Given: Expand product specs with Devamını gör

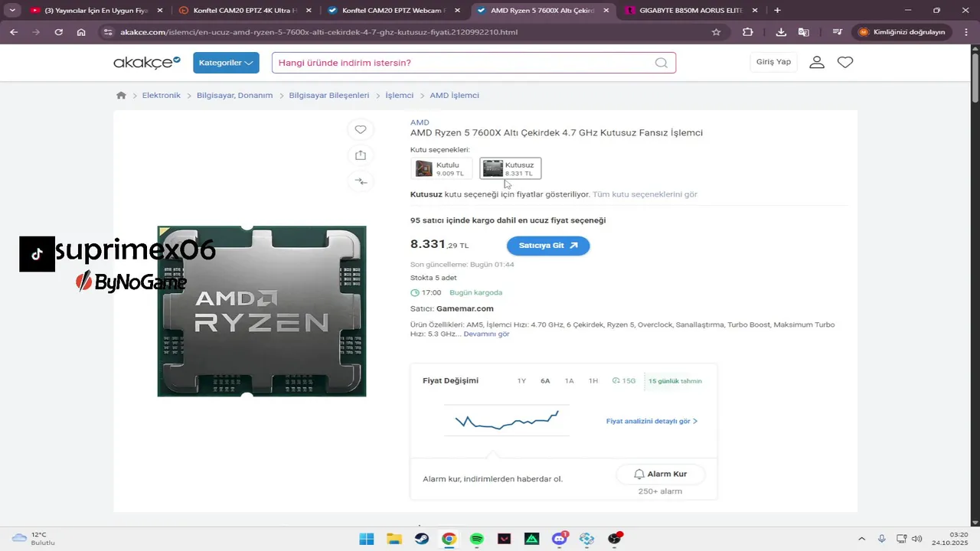Looking at the screenshot, I should pyautogui.click(x=486, y=334).
